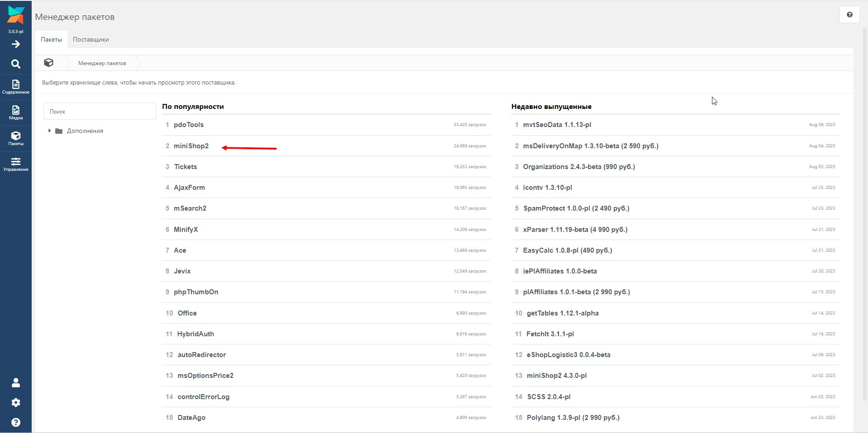Image resolution: width=868 pixels, height=433 pixels.
Task: Open msDeliveryOnMap 1.3.10-beta recent release
Action: (x=591, y=146)
